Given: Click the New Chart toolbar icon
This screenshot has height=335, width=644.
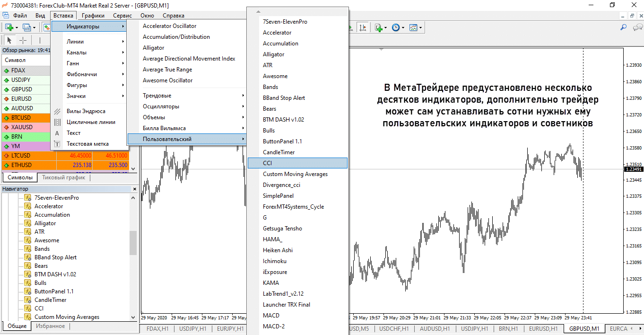Looking at the screenshot, I should pyautogui.click(x=9, y=27).
